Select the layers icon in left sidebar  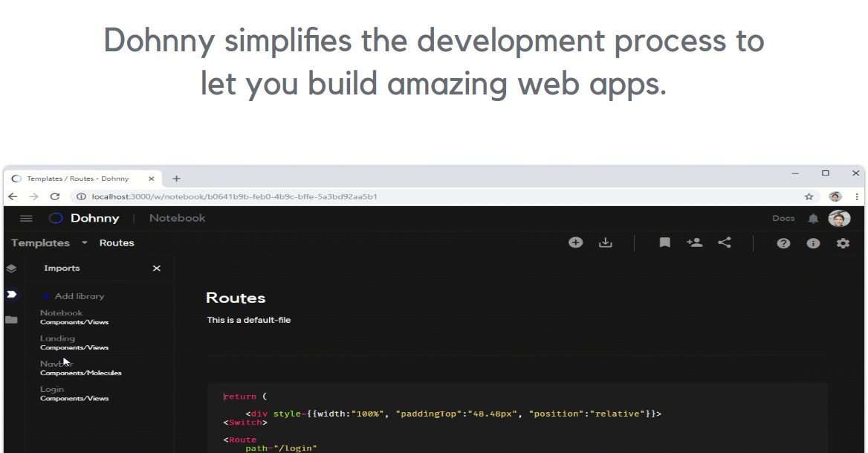pyautogui.click(x=12, y=269)
